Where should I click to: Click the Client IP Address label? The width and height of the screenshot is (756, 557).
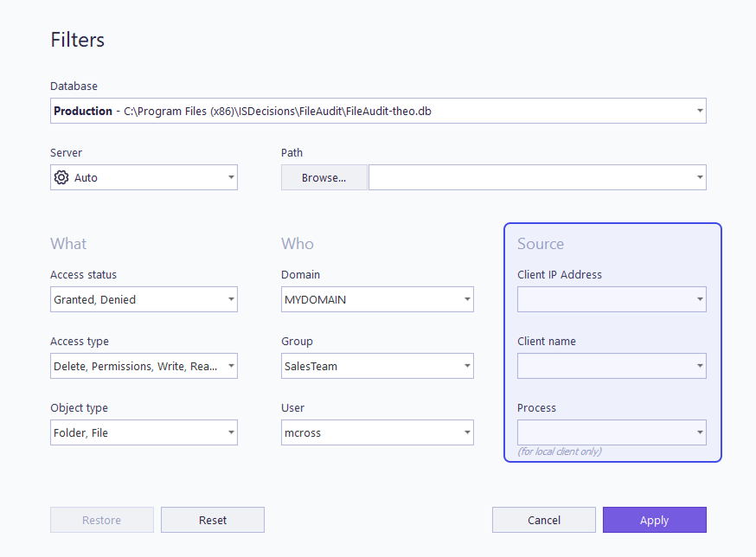click(560, 274)
